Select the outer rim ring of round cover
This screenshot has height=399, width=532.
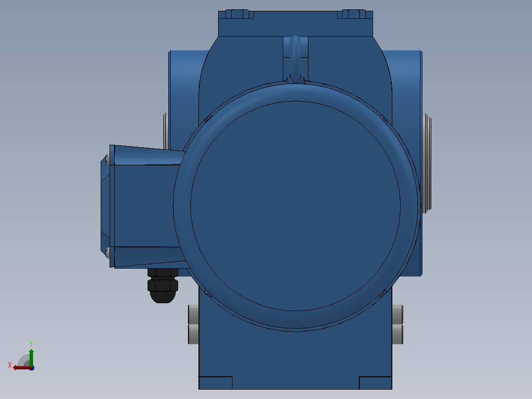click(296, 92)
